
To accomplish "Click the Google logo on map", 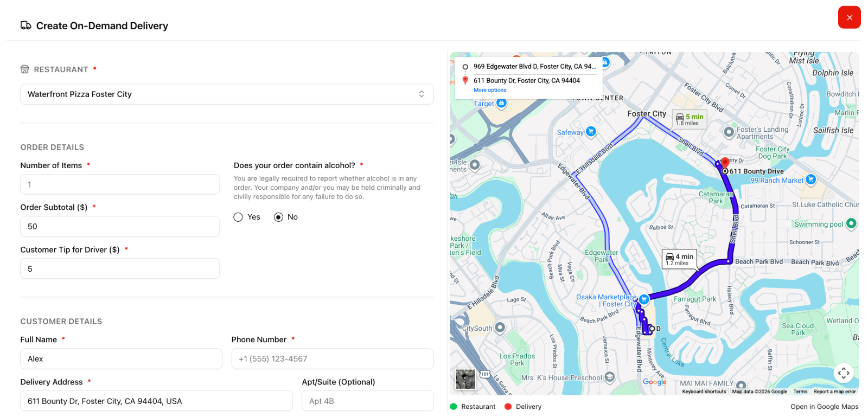I will pos(654,382).
